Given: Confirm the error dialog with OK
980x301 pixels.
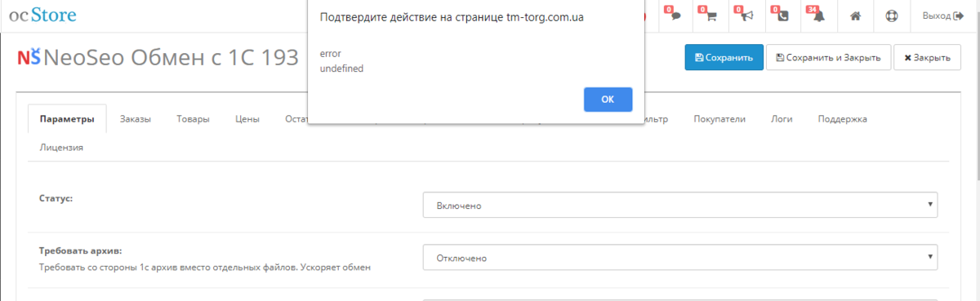Looking at the screenshot, I should click(x=608, y=99).
